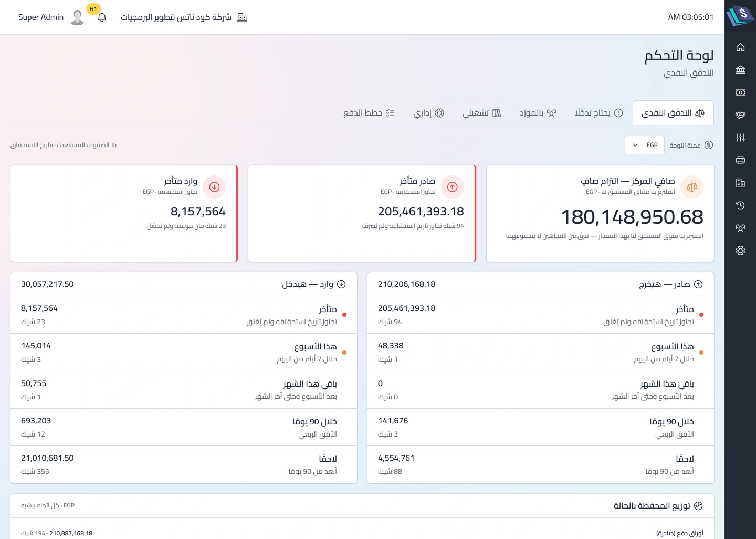Open the إداري tab

click(x=429, y=113)
